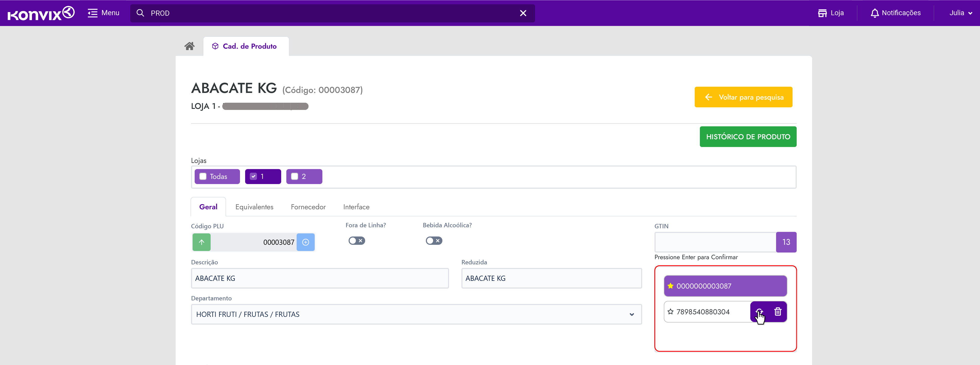
Task: Click Voltar para pesquisa button
Action: (743, 97)
